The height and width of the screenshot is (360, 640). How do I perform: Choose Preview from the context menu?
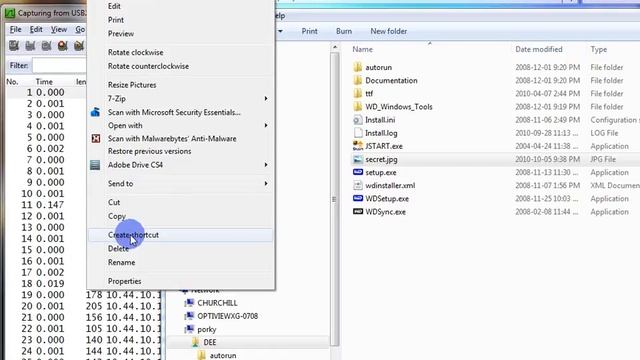click(121, 34)
